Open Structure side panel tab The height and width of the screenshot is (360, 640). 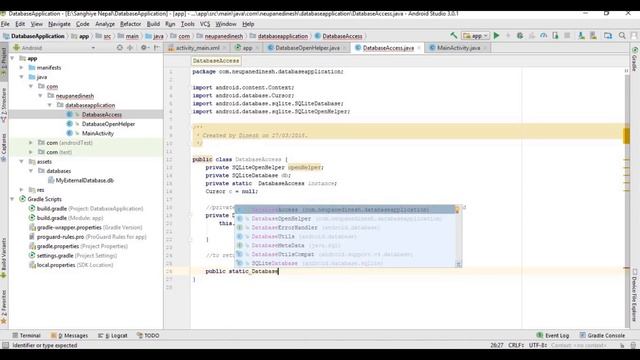click(4, 105)
